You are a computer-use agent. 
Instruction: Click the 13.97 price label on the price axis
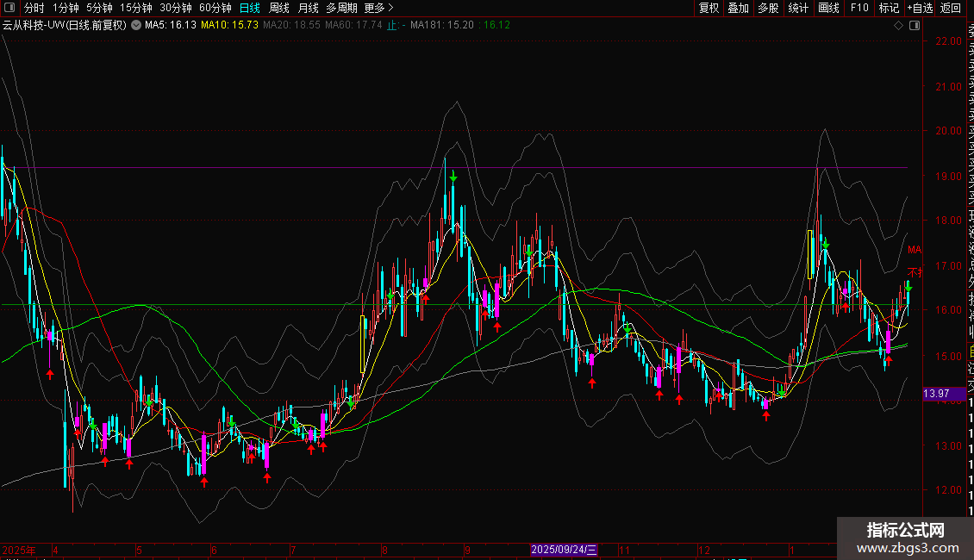point(936,394)
